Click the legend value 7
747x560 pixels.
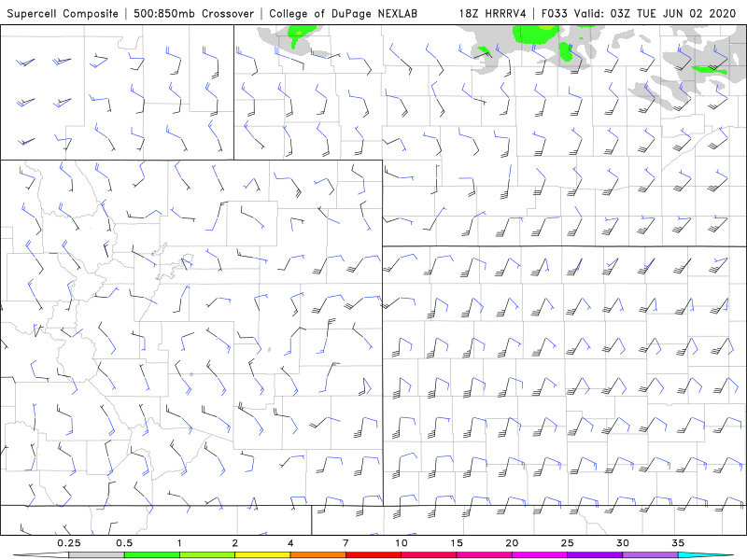tap(345, 543)
